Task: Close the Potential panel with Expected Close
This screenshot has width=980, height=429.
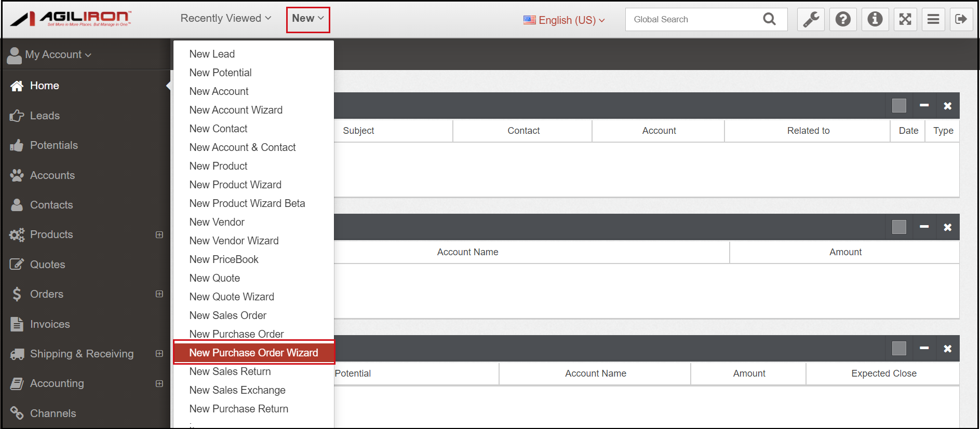Action: (947, 349)
